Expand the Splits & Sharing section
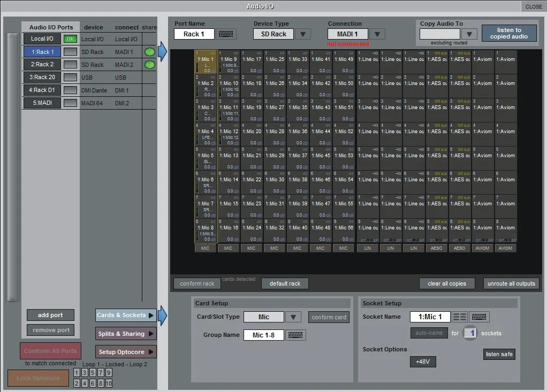Image resolution: width=547 pixels, height=392 pixels. (126, 334)
